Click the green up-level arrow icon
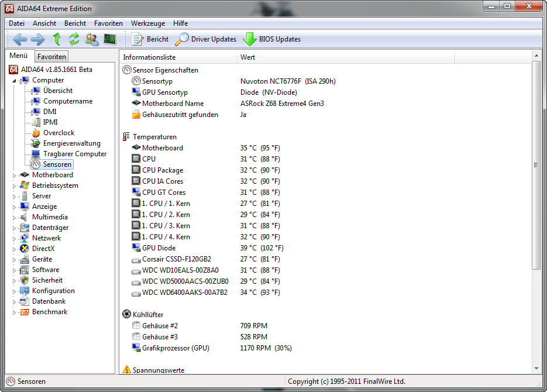 pos(57,39)
